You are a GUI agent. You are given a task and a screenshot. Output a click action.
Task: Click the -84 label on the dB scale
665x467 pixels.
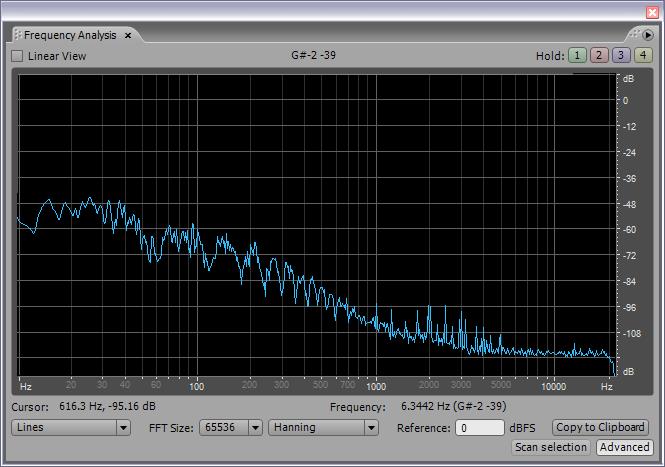tap(629, 281)
